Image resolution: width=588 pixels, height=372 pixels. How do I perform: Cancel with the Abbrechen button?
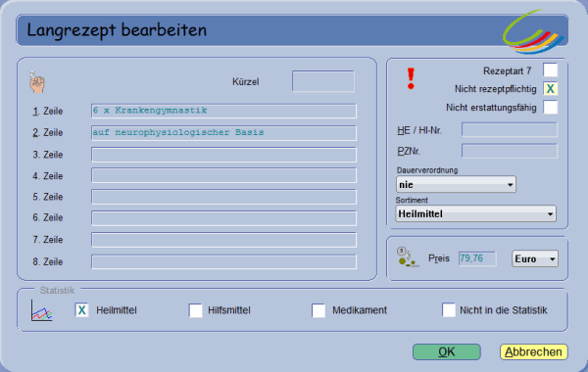tap(533, 352)
